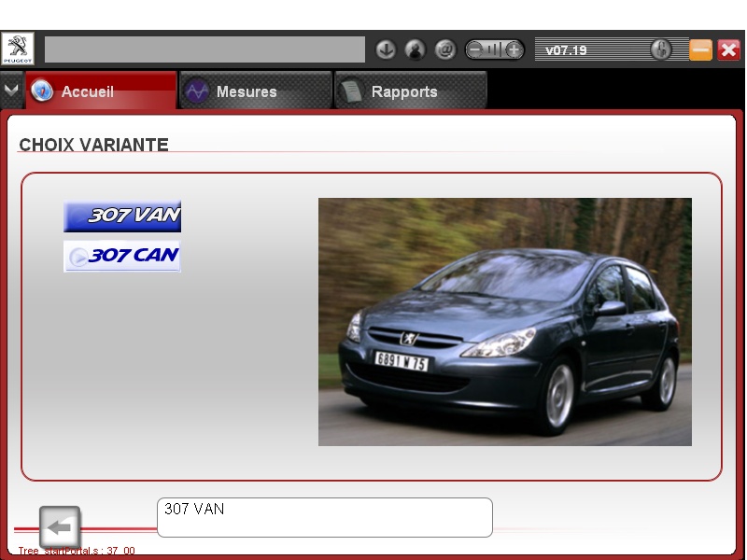Click the @ online contact icon

coord(445,49)
